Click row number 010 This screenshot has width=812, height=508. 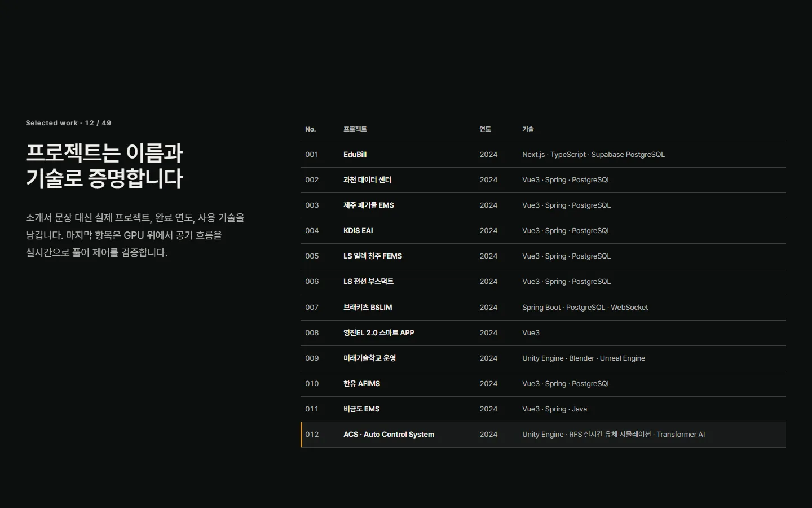[x=312, y=384]
